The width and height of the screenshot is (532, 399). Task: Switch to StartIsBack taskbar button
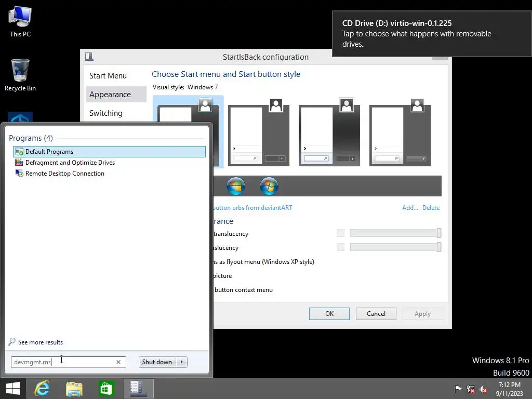(x=138, y=389)
